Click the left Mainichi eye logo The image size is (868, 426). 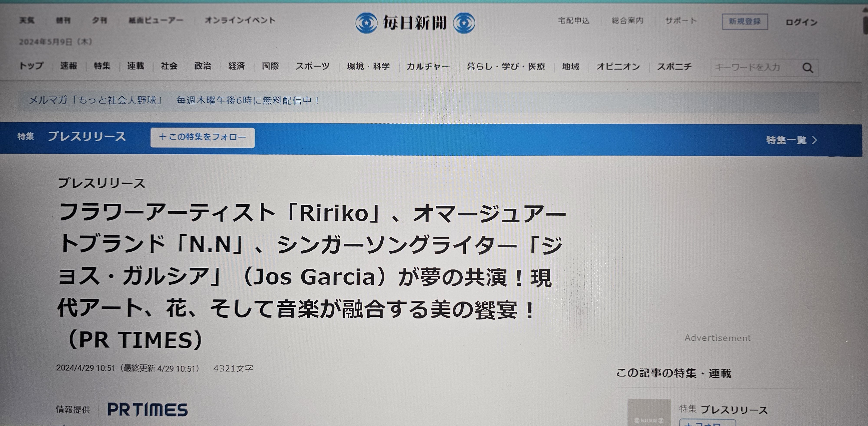[366, 23]
